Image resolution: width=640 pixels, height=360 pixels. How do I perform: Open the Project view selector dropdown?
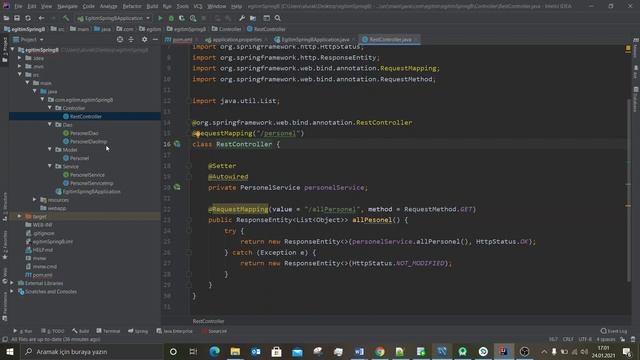click(x=28, y=40)
